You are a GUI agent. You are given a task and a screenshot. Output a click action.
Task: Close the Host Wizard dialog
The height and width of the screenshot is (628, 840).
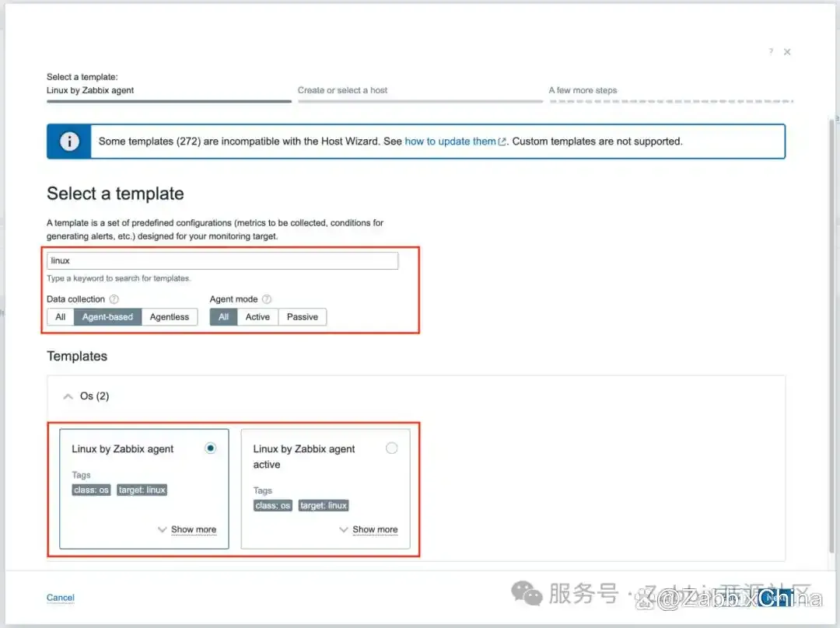tap(787, 52)
